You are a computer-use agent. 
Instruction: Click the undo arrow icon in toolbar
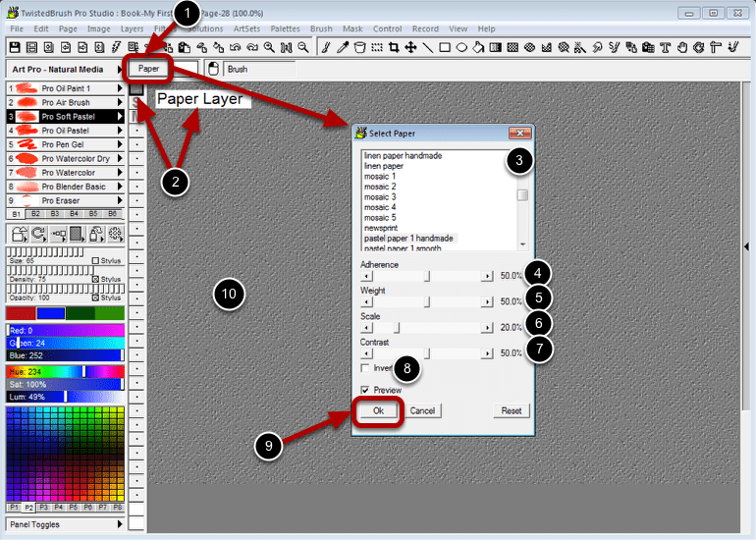click(x=236, y=47)
